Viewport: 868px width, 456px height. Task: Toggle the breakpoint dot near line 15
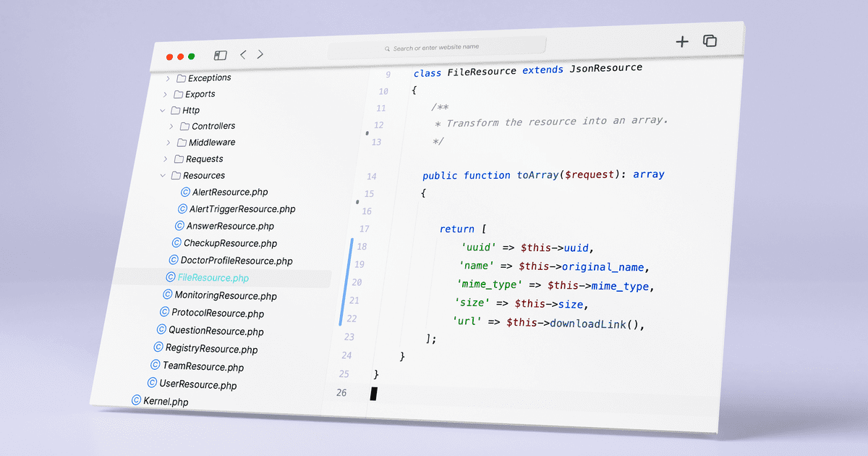[x=356, y=203]
